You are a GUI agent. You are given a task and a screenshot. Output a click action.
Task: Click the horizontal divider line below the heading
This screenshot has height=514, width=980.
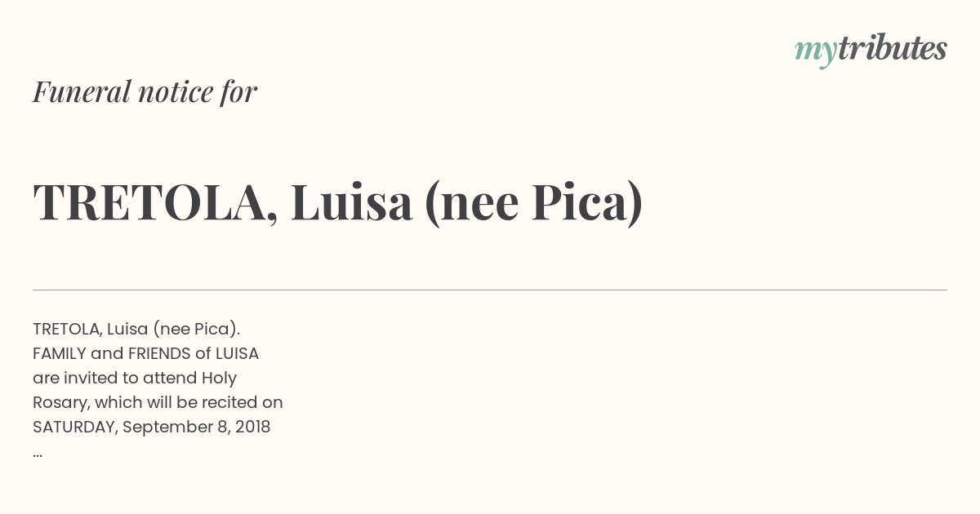[490, 290]
